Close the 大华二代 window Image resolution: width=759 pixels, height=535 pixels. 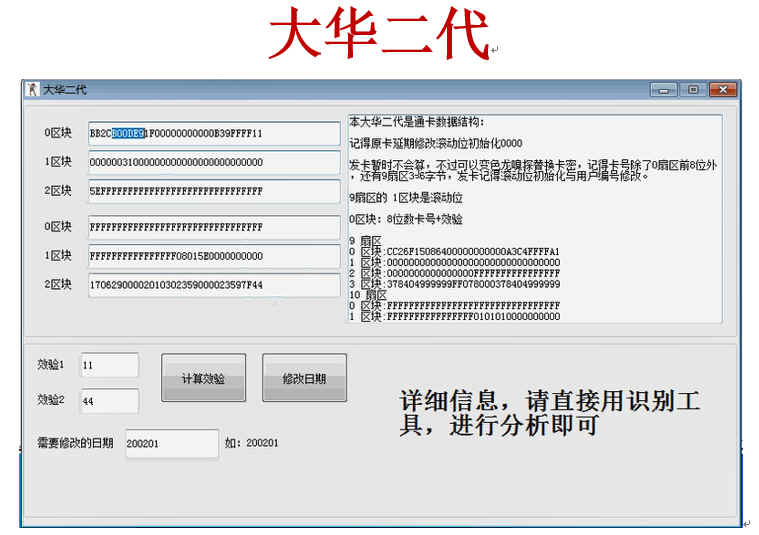pos(721,90)
